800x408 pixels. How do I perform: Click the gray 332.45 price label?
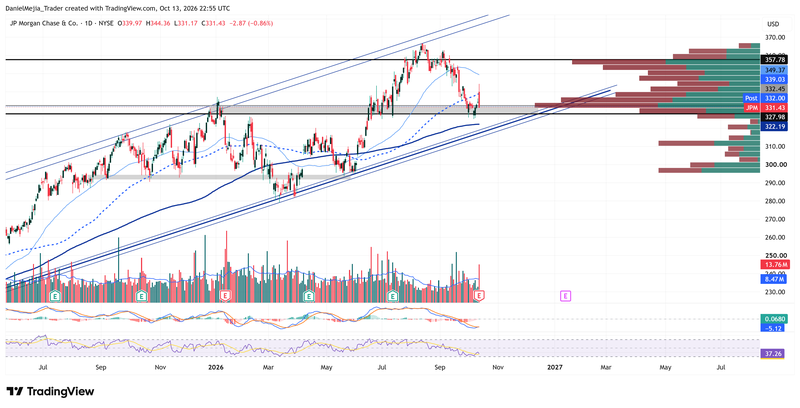tap(774, 89)
